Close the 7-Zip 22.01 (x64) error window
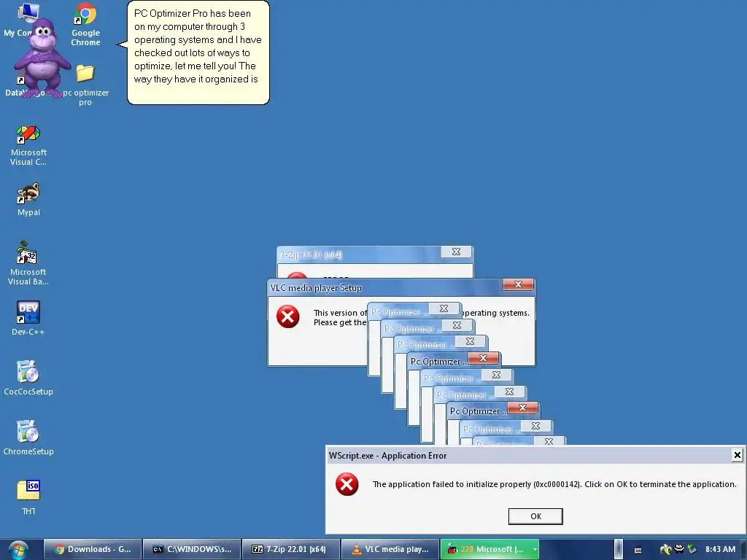Image resolution: width=747 pixels, height=560 pixels. click(x=457, y=252)
